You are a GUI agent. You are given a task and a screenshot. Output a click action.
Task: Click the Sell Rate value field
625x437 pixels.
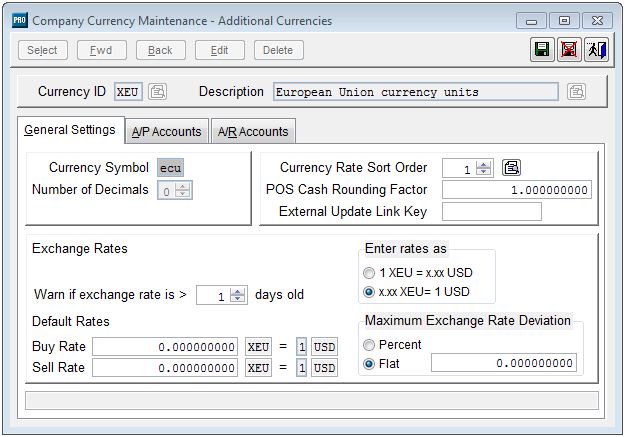click(x=165, y=367)
